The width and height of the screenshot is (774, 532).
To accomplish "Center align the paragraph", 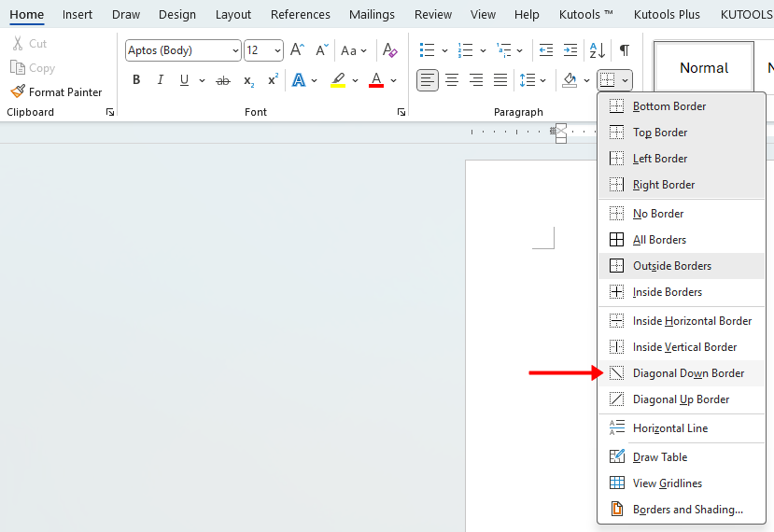I will 452,80.
